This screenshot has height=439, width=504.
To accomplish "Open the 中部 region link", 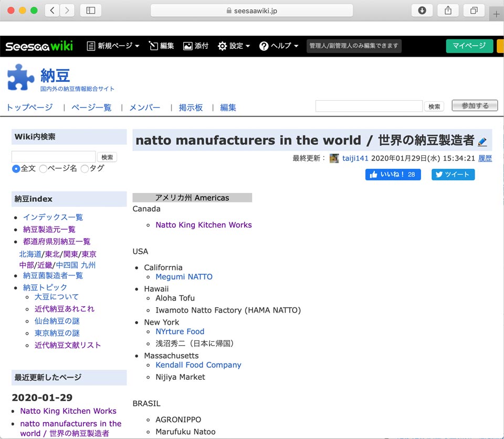I will pyautogui.click(x=27, y=265).
